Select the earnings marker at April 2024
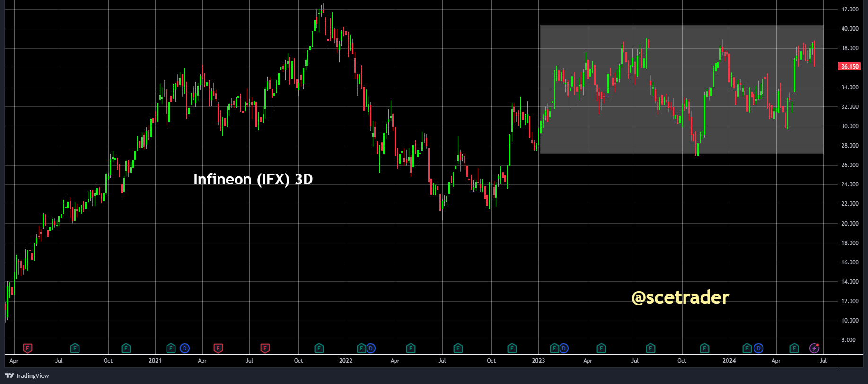Image resolution: width=868 pixels, height=384 pixels. (794, 349)
